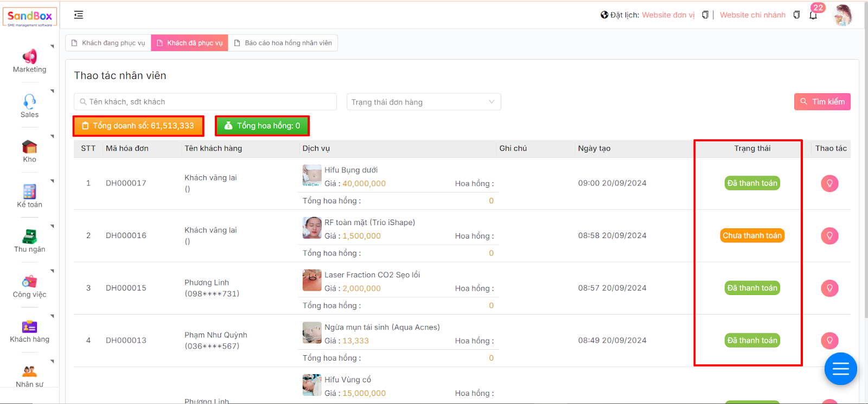Switch to Khách đang phục vụ tab

coord(108,43)
